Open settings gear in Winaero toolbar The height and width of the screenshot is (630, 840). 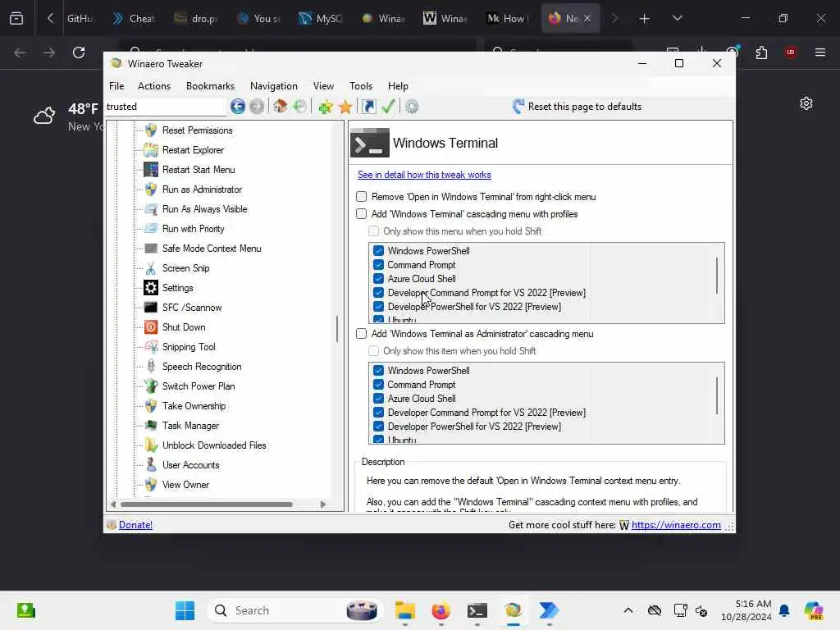[412, 107]
